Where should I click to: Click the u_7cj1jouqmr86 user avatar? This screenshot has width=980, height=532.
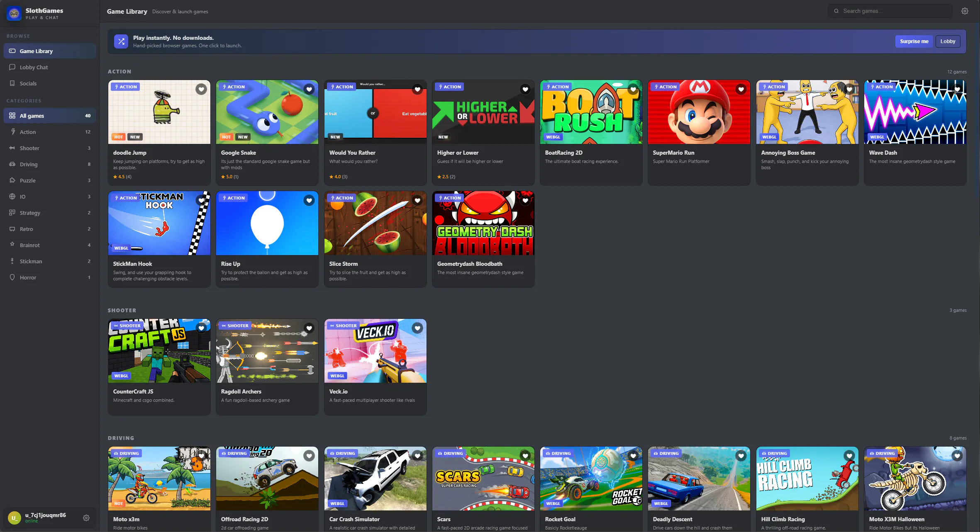(15, 518)
